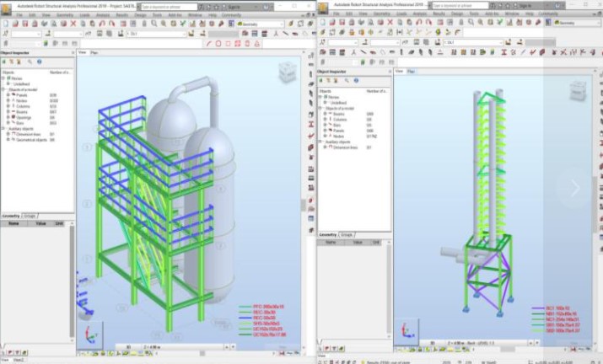This screenshot has width=603, height=364.
Task: Switch to the Plan tab in right window
Action: [411, 72]
